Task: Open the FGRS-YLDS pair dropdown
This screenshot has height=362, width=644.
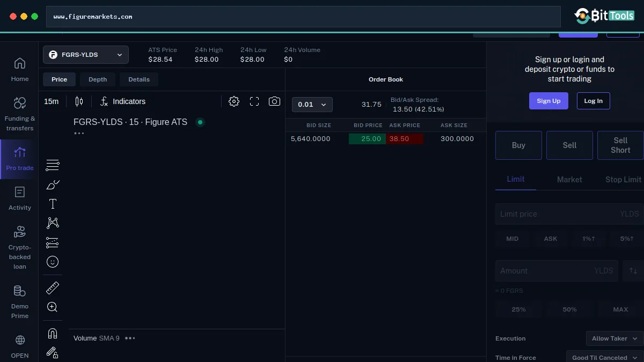Action: [86, 55]
